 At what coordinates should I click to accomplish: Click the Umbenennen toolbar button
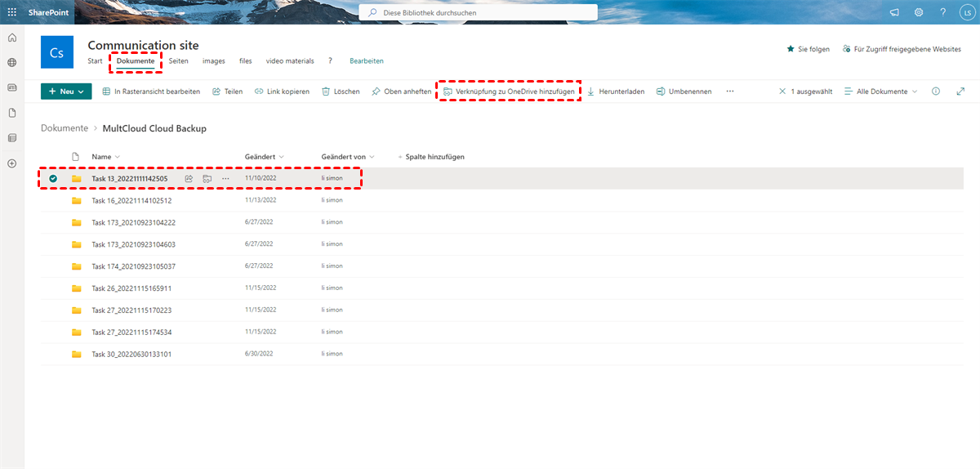tap(684, 92)
